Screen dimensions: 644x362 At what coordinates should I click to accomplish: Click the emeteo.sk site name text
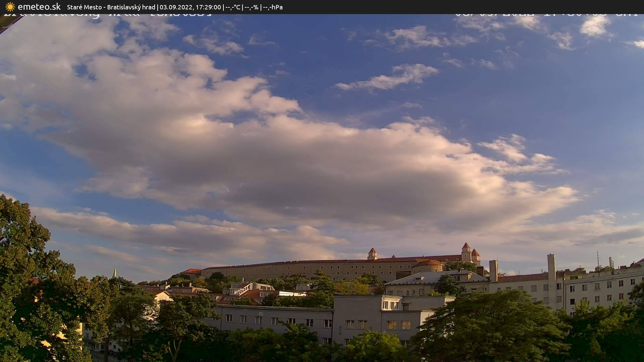tap(39, 7)
